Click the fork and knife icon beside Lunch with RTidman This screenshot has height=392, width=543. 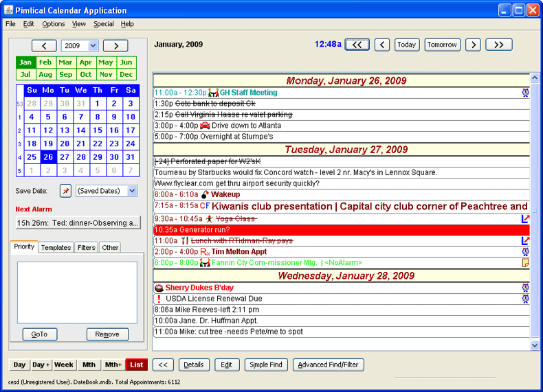pyautogui.click(x=185, y=240)
